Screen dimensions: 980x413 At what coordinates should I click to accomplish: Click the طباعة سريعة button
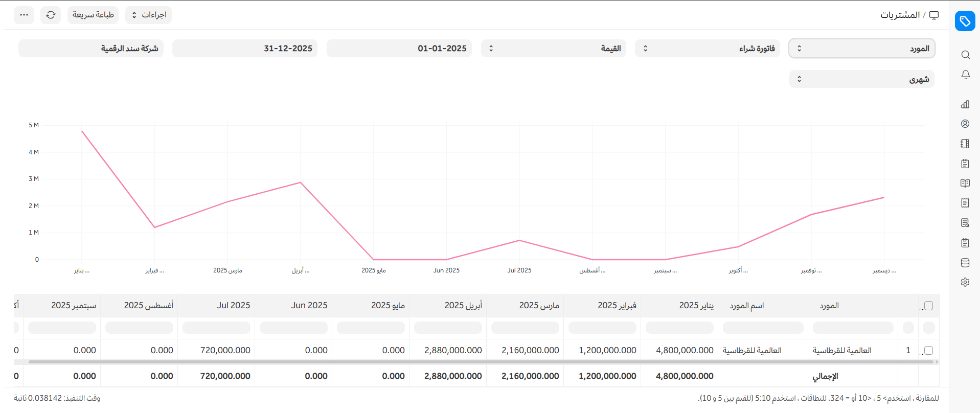pyautogui.click(x=93, y=15)
